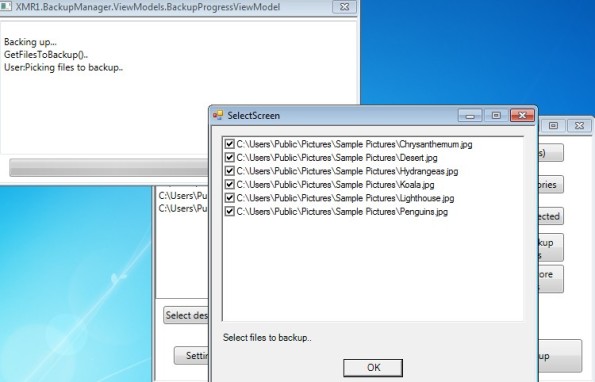Click the 'ected' button behind SelectScreen

click(551, 216)
